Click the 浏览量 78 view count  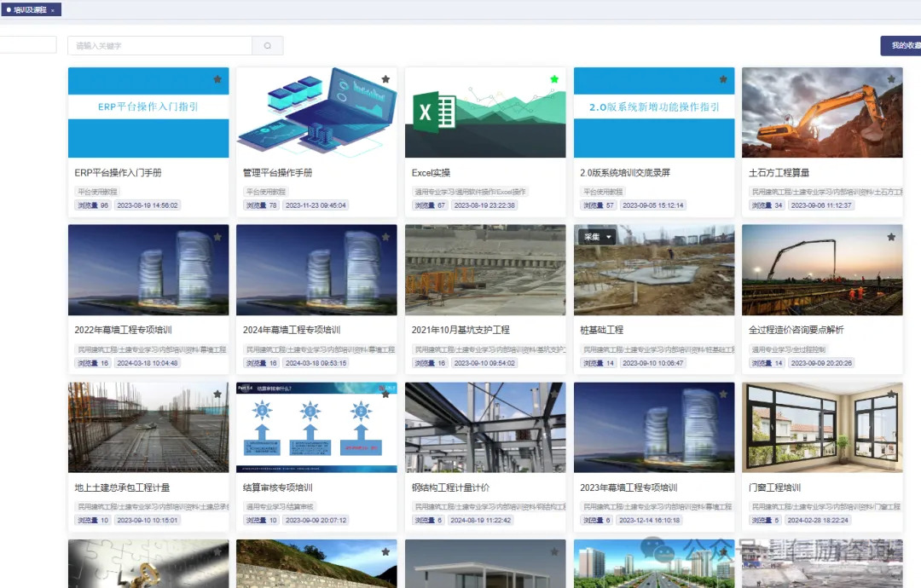[262, 205]
